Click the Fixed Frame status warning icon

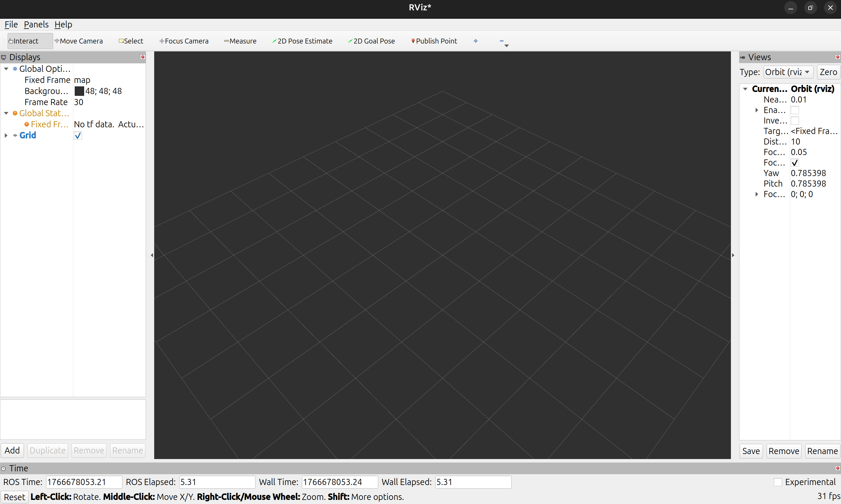coord(27,125)
